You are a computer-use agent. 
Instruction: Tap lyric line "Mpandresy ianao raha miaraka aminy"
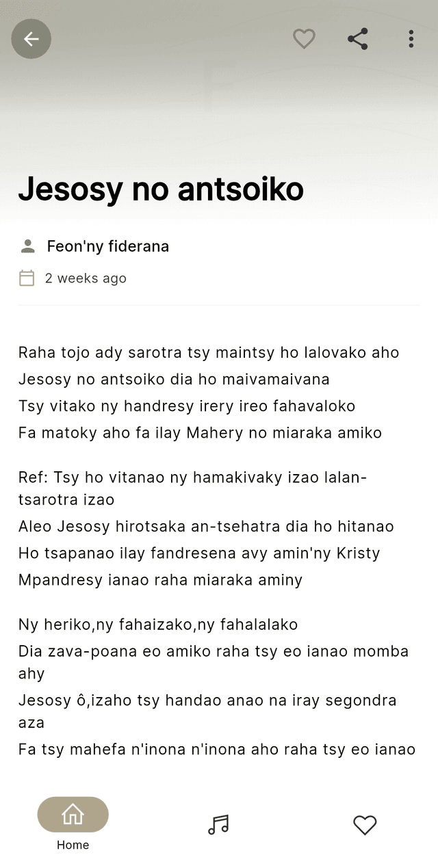coord(160,580)
